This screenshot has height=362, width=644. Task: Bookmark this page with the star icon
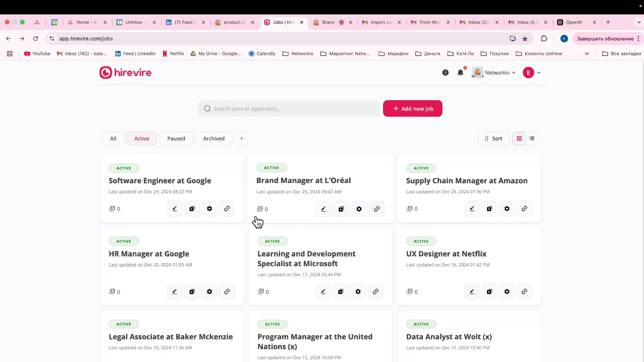525,39
